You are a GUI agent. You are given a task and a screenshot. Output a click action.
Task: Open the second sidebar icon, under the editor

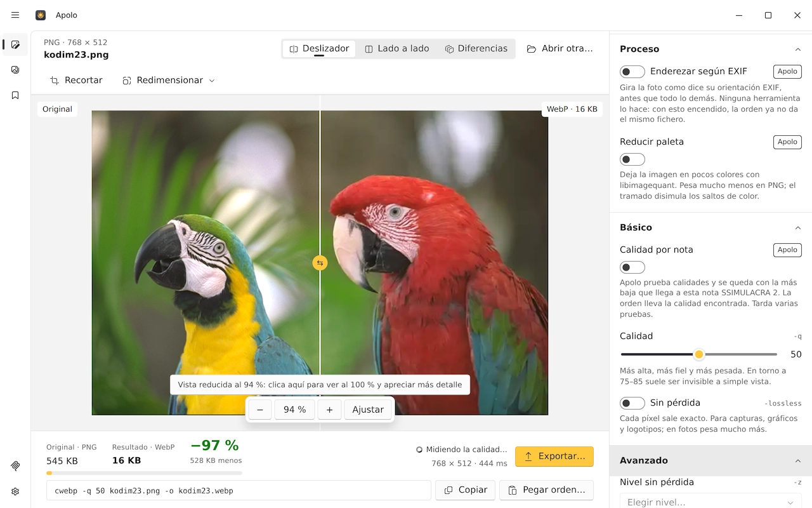pyautogui.click(x=15, y=70)
